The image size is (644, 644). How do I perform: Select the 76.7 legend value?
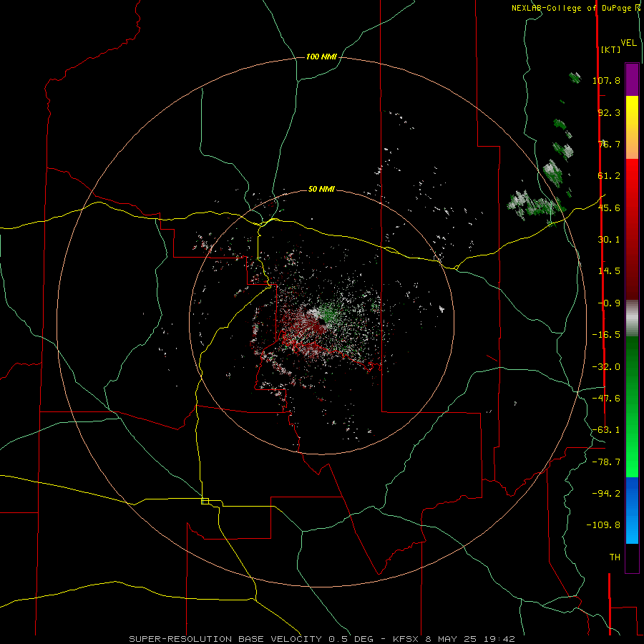609,144
